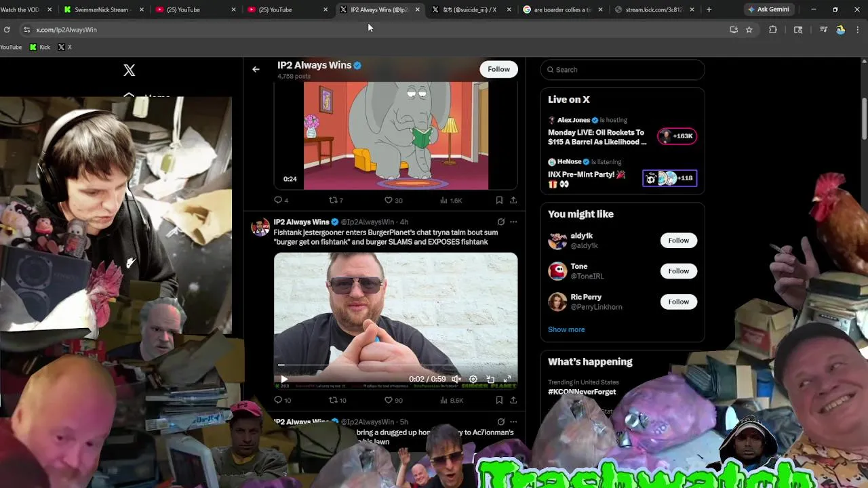868x488 pixels.
Task: Click the @Ip2AlwaysWin handle on the 4h post
Action: click(368, 222)
